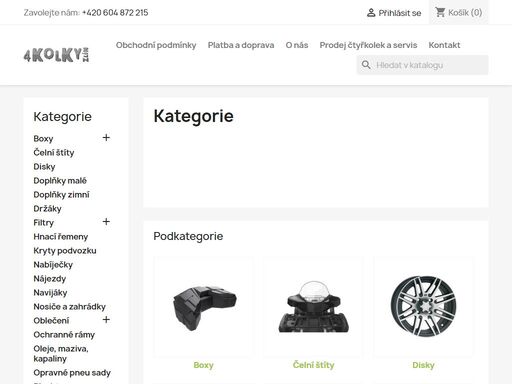Expand the Oblečení category
The width and height of the screenshot is (512, 384).
[x=106, y=320]
